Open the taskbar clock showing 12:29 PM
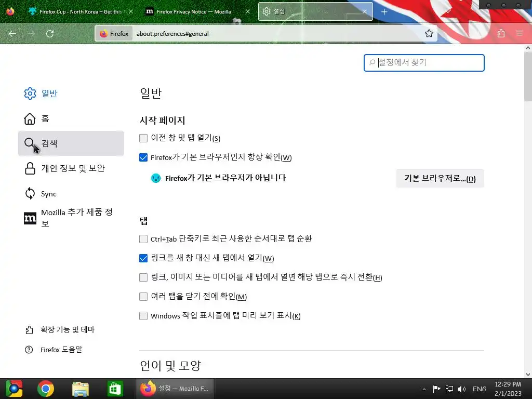 point(508,389)
